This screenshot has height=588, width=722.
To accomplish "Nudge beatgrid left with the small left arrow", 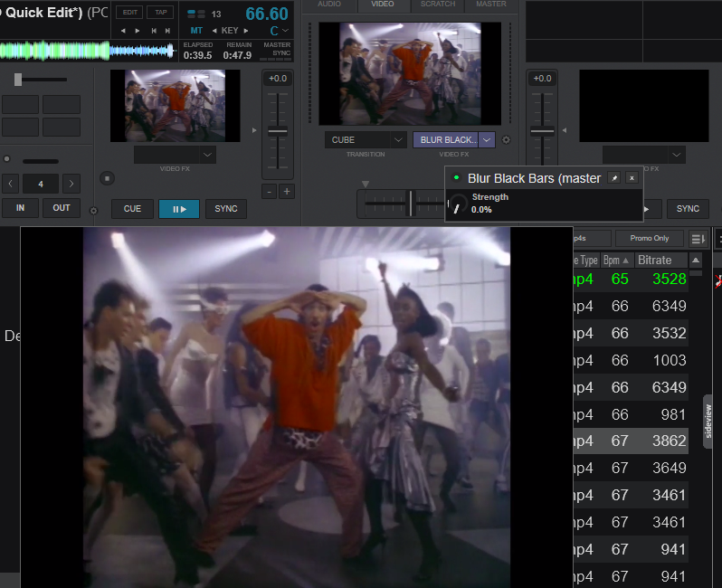I will pyautogui.click(x=123, y=31).
